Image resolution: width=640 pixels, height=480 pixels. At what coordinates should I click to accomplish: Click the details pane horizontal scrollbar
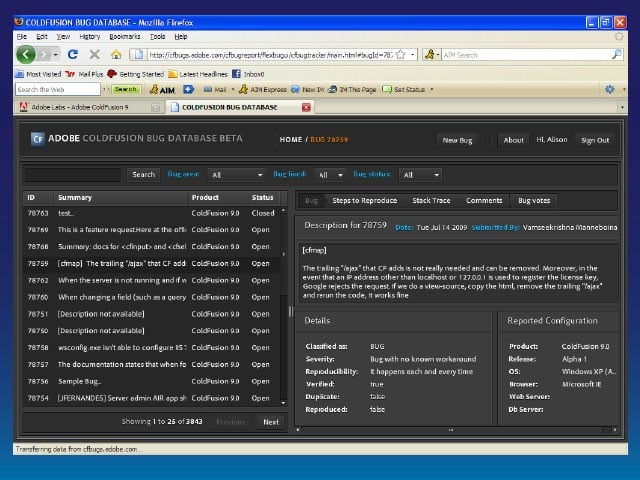[x=456, y=430]
